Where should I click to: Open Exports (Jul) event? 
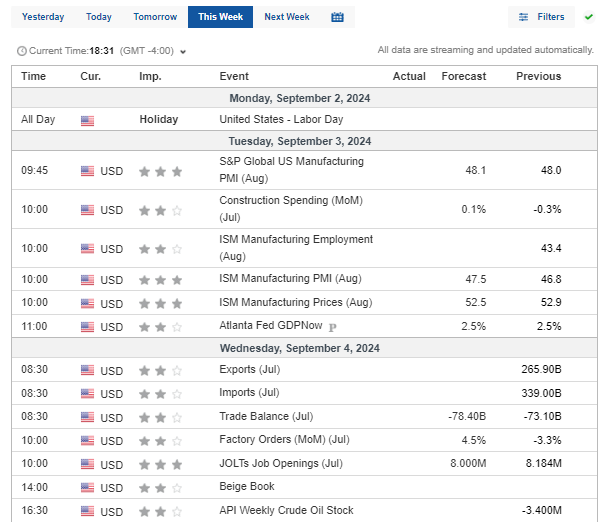[x=250, y=369]
